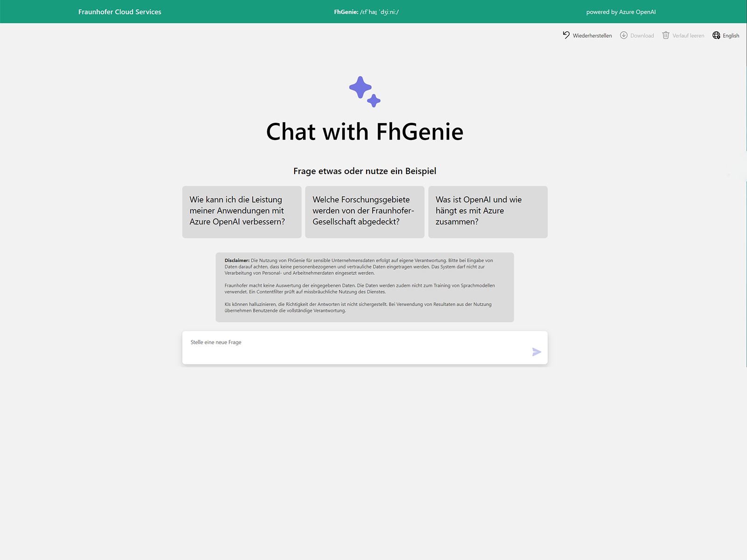The height and width of the screenshot is (560, 747).
Task: Click the Wiederherstellen undo arrow icon
Action: (566, 35)
